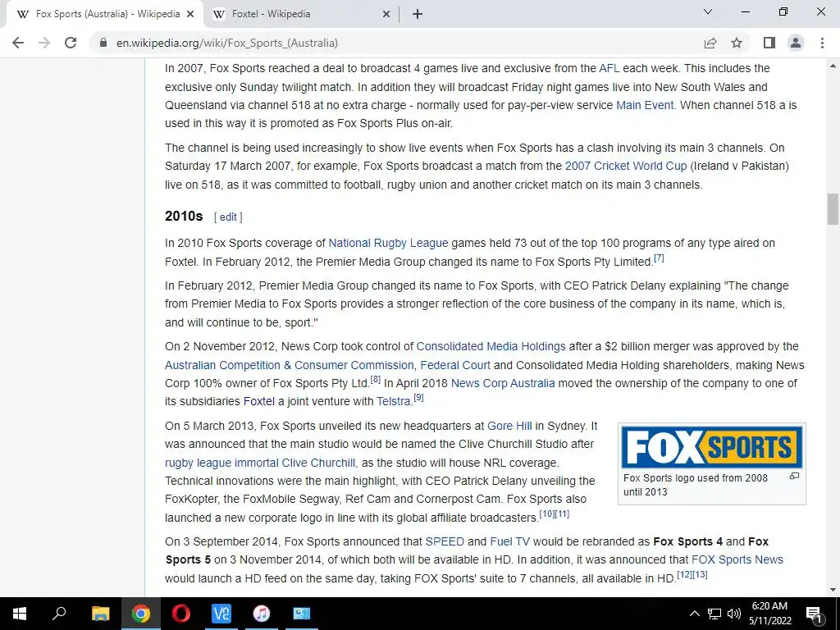Viewport: 840px width, 630px height.
Task: Close the Foxtel Wikipedia tab
Action: [386, 14]
